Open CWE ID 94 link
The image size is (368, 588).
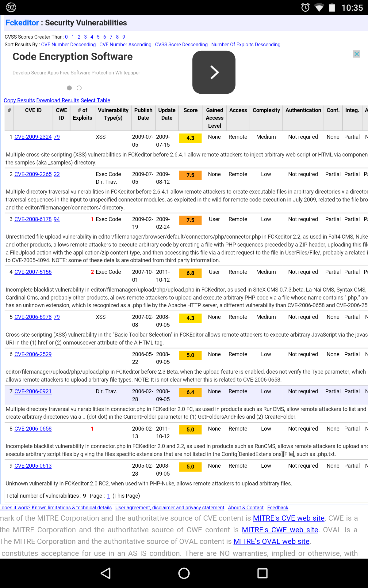pyautogui.click(x=57, y=219)
